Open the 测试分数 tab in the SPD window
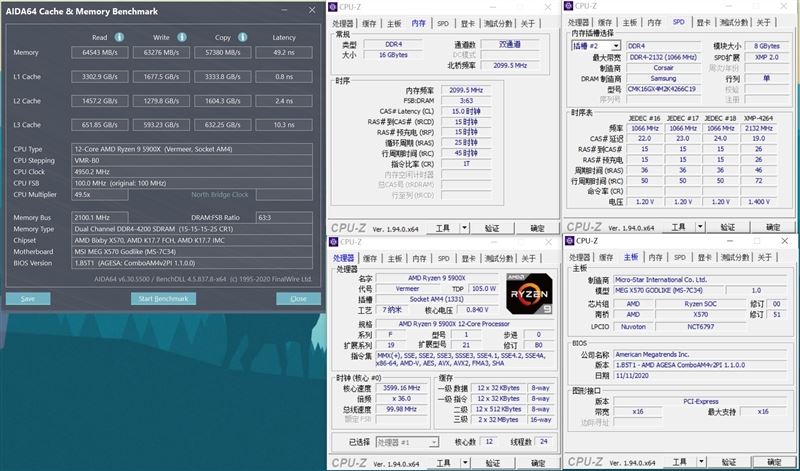800x471 pixels. click(x=733, y=22)
